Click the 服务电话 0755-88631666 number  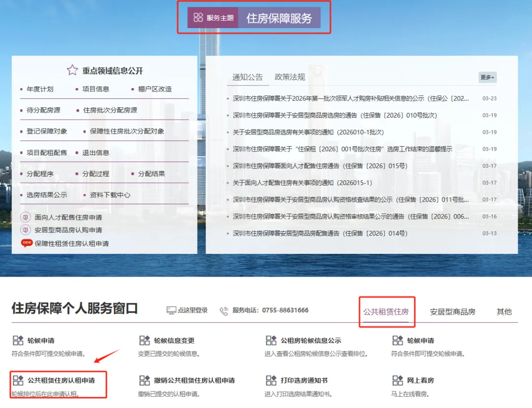[285, 310]
